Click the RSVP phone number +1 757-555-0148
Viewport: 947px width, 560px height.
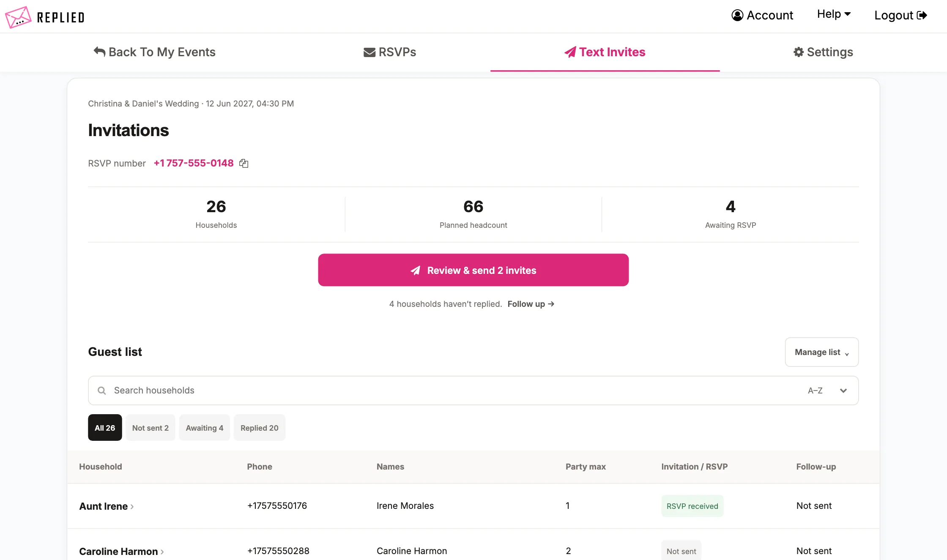coord(194,163)
